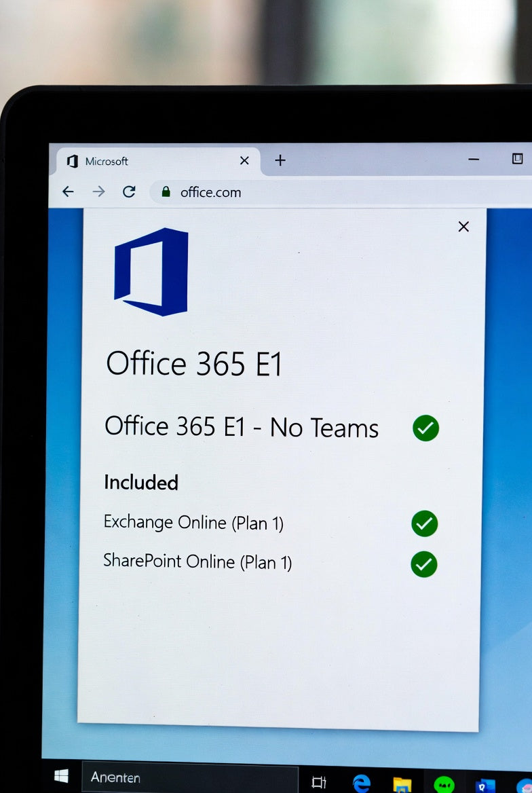Screen dimensions: 532x793
Task: Click the Windows Start button
Action: (61, 776)
